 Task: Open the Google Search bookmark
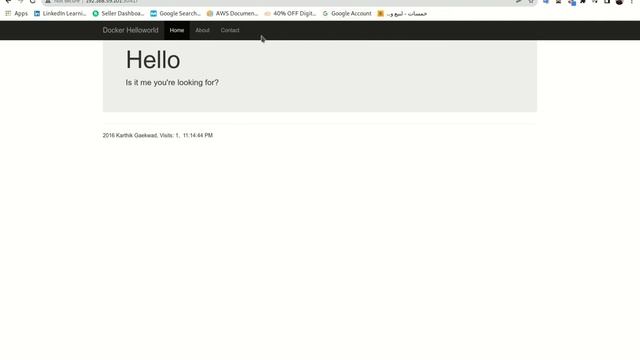[176, 13]
